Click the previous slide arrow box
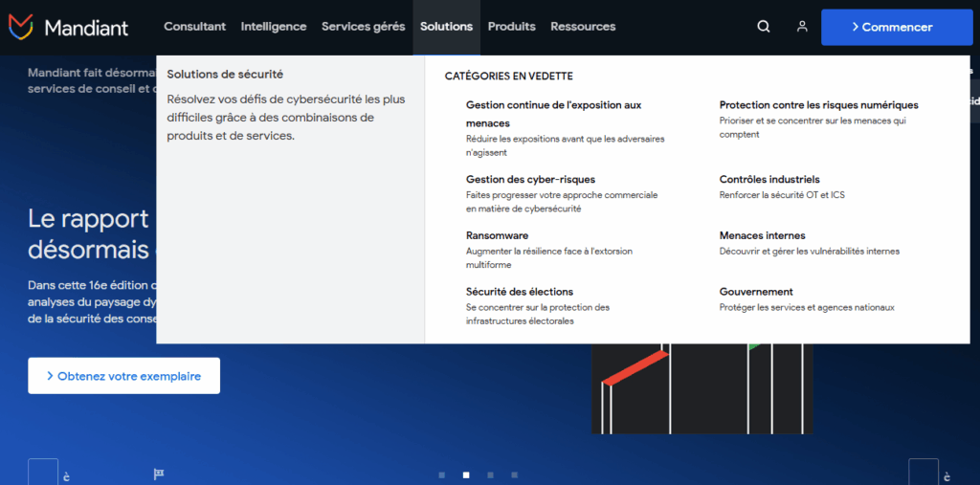The width and height of the screenshot is (980, 485). [x=43, y=472]
